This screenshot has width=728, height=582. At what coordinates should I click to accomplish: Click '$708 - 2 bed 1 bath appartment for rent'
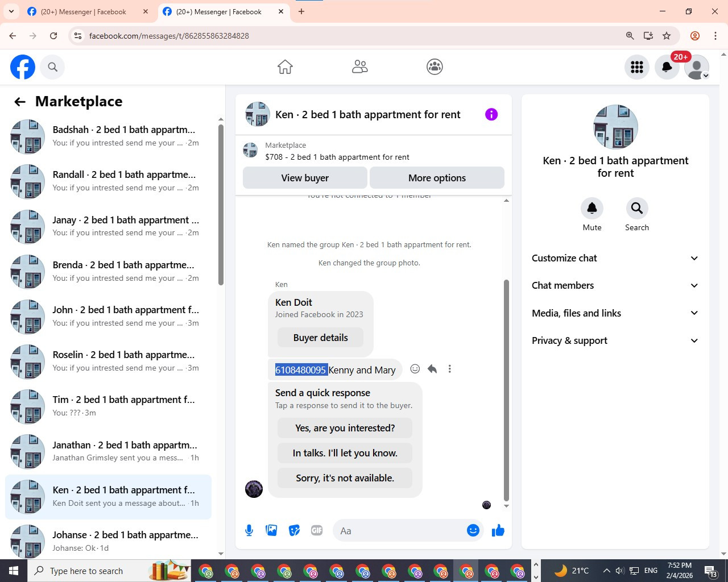coord(337,157)
